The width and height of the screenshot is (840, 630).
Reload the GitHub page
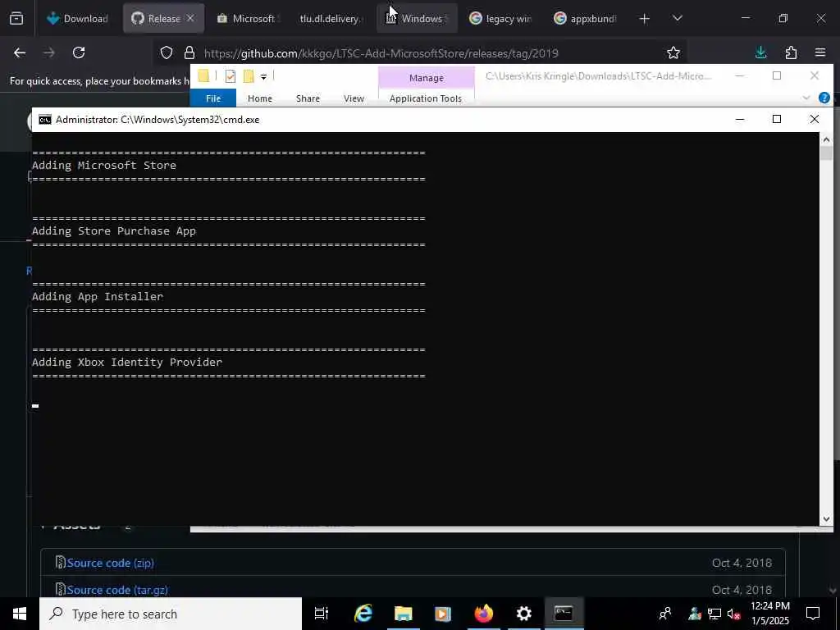[79, 52]
